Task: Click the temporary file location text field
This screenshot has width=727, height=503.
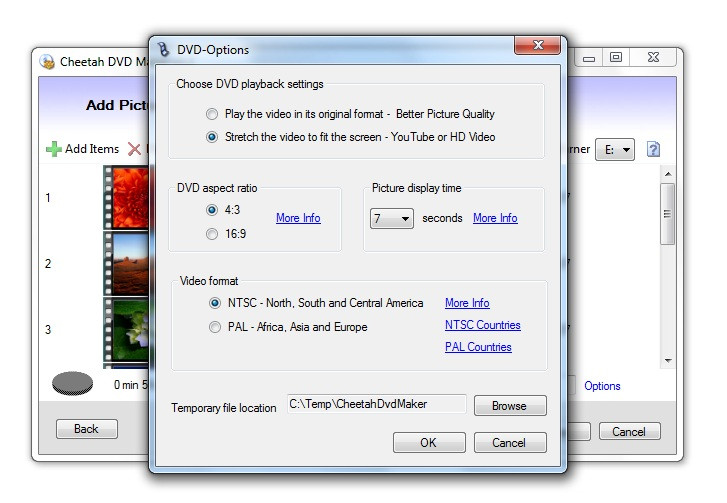Action: tap(376, 404)
